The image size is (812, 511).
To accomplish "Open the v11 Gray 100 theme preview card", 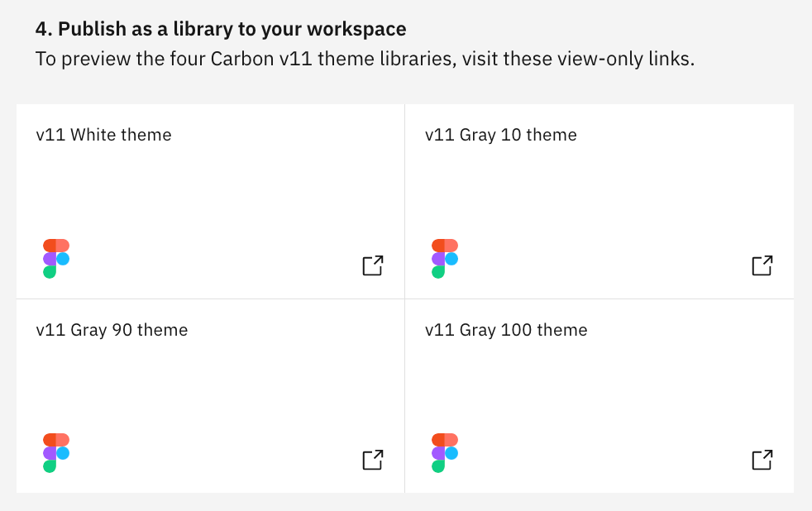I will coord(599,395).
